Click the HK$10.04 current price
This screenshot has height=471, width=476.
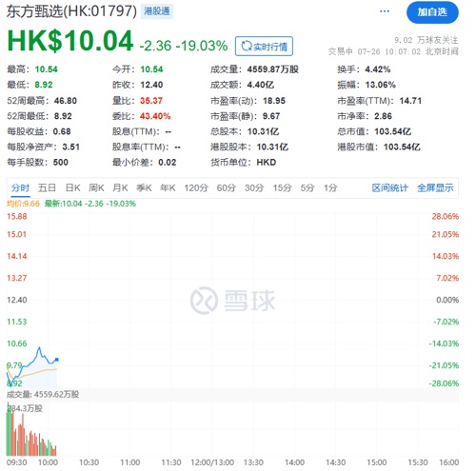pos(70,41)
